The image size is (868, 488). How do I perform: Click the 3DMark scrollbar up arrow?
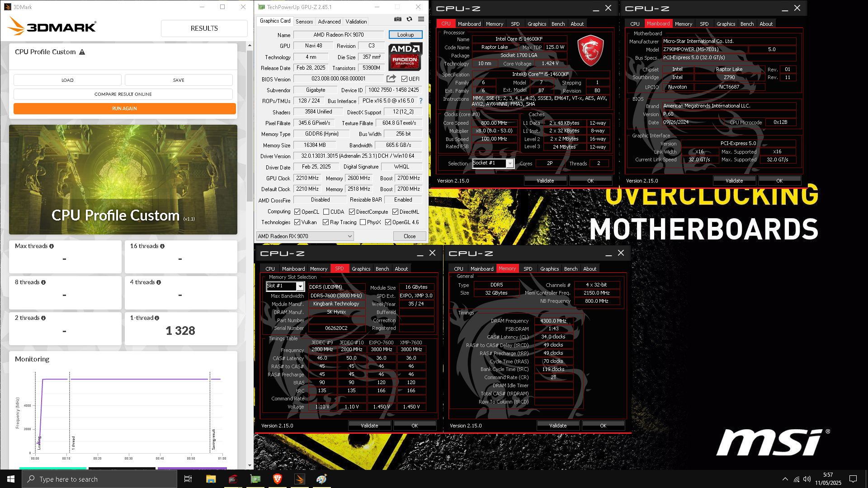[250, 46]
